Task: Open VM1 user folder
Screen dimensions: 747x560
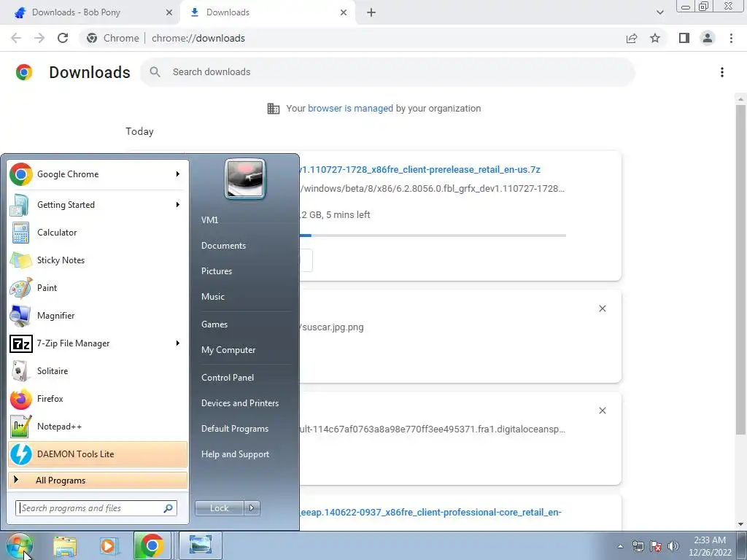Action: pyautogui.click(x=209, y=220)
